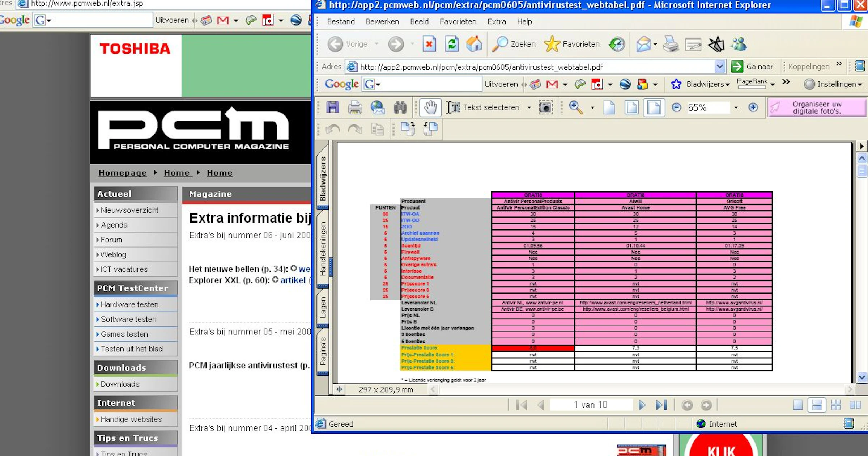Viewport: 868px width, 456px height.
Task: Open the Zoom tool dropdown arrow
Action: (592, 107)
